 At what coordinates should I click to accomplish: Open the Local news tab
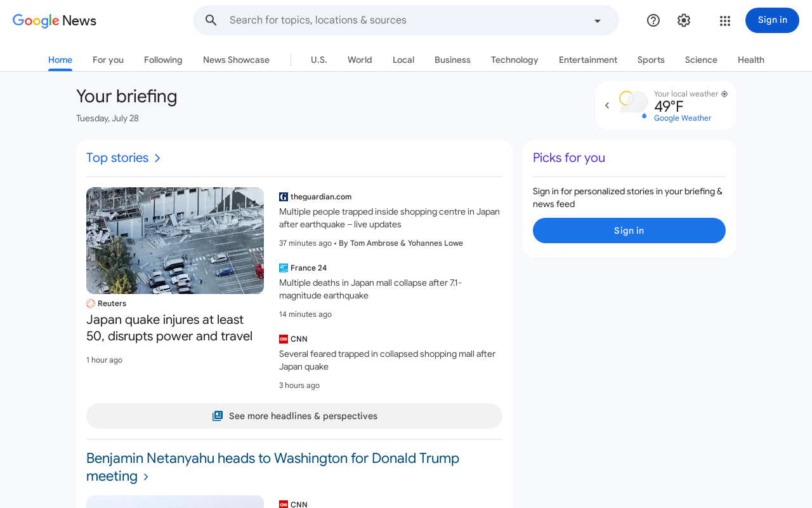[x=403, y=60]
